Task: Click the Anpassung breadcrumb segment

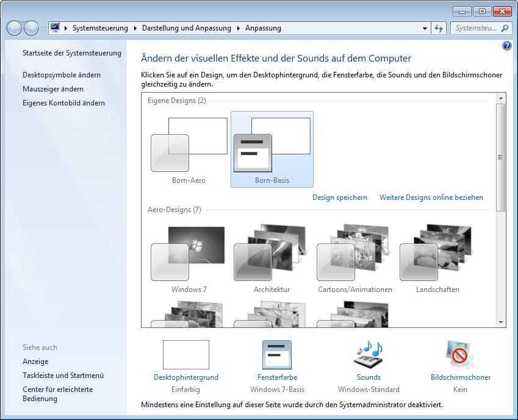Action: click(x=263, y=28)
